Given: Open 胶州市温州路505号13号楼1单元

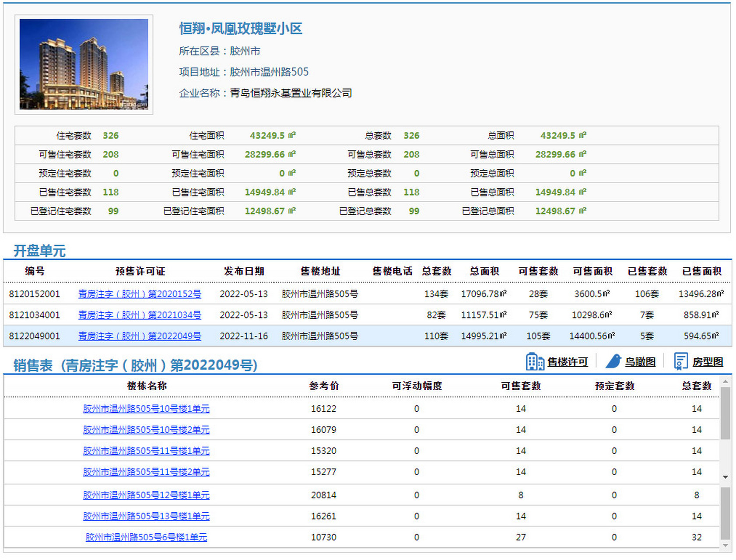Looking at the screenshot, I should click(146, 516).
